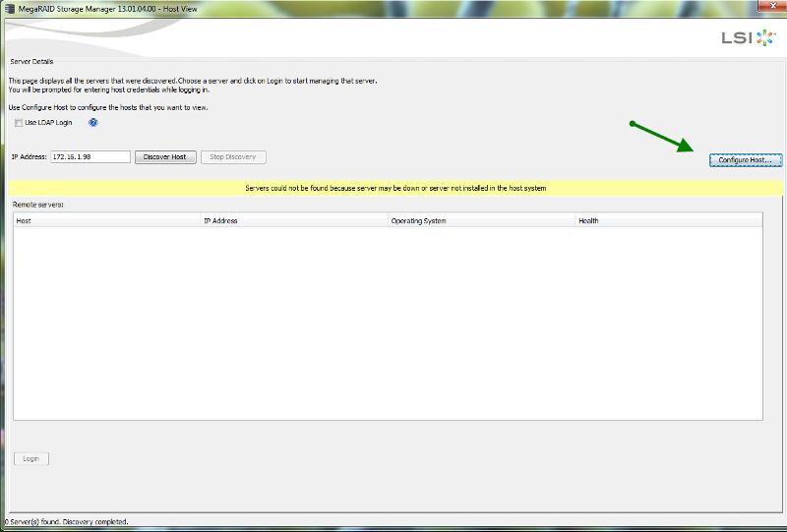
Task: Sort by the Operating System column header
Action: (481, 221)
